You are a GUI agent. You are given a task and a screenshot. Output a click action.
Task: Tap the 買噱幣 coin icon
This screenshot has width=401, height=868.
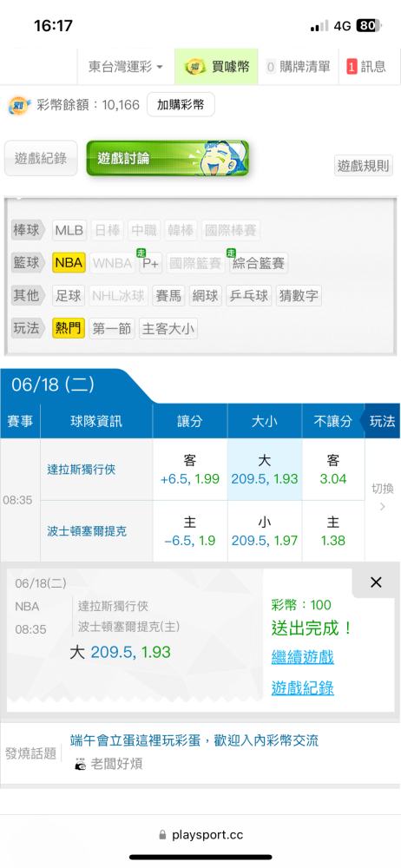tap(195, 67)
